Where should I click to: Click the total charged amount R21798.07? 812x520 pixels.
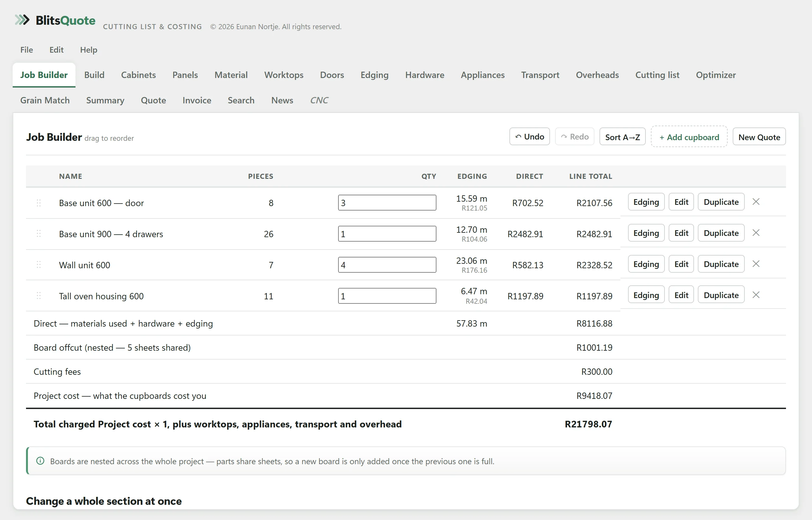pyautogui.click(x=588, y=424)
